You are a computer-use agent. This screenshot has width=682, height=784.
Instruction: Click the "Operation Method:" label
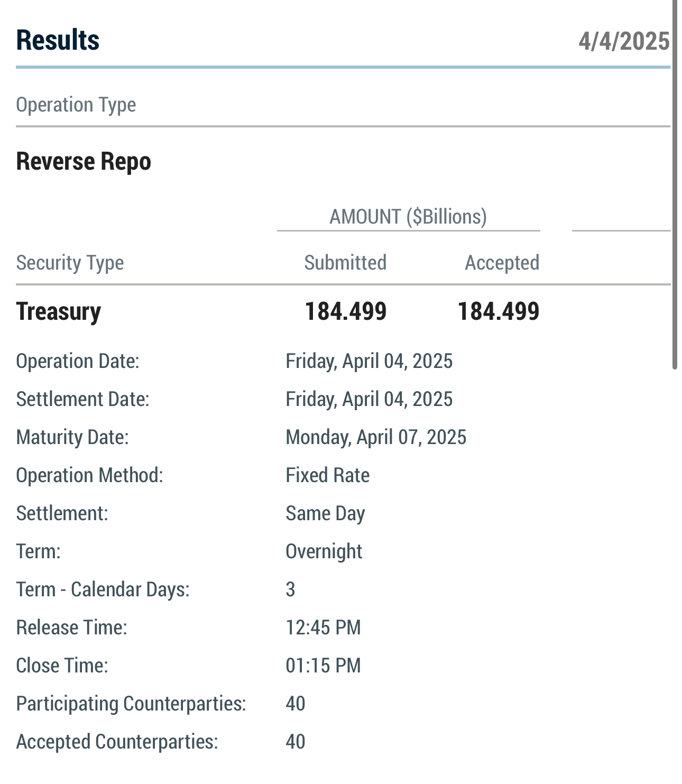[90, 475]
